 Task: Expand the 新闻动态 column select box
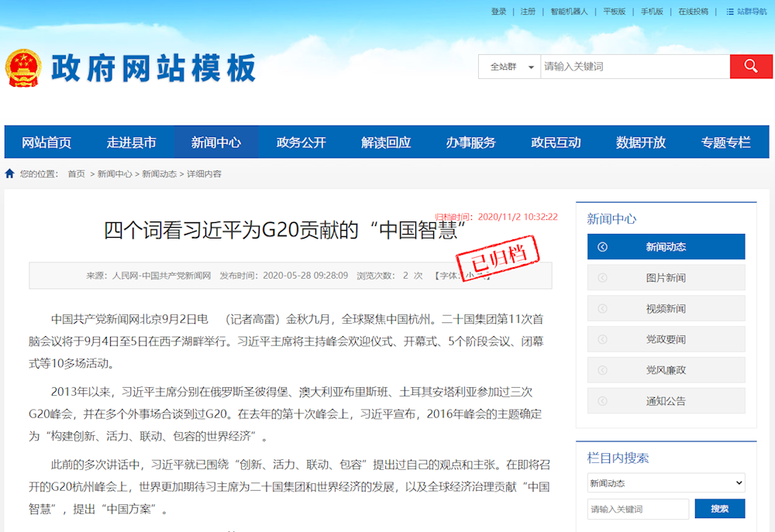[666, 483]
